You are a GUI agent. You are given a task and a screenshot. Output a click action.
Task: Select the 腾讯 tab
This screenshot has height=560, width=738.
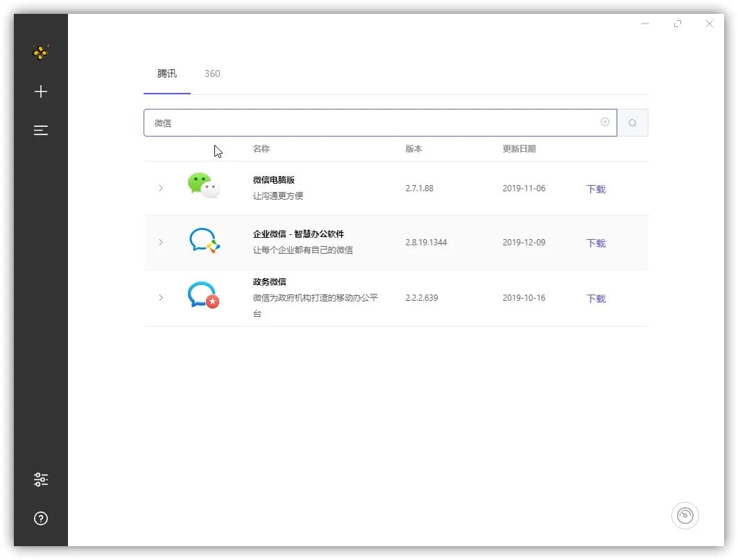(x=166, y=73)
